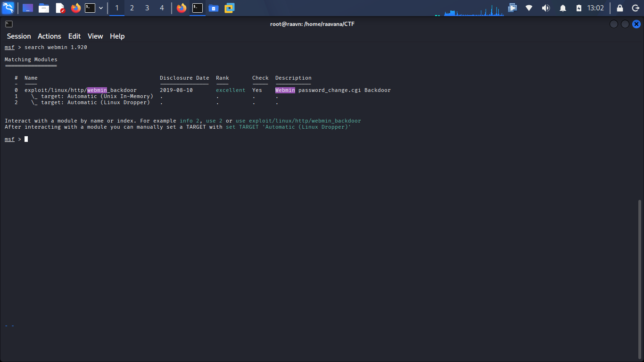This screenshot has width=644, height=362.
Task: Click the volume speaker icon
Action: 545,8
